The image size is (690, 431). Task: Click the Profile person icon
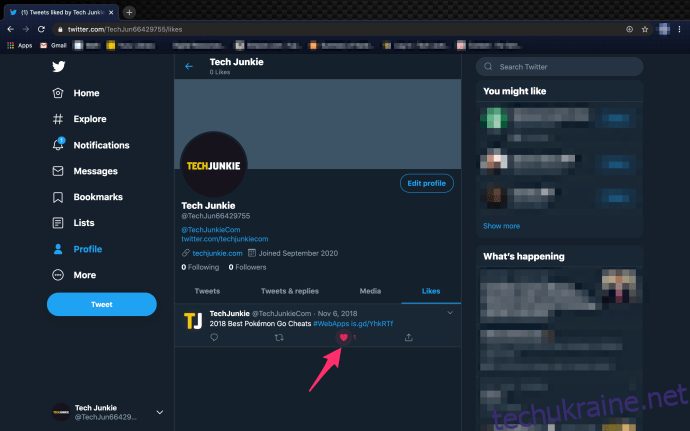coord(58,249)
